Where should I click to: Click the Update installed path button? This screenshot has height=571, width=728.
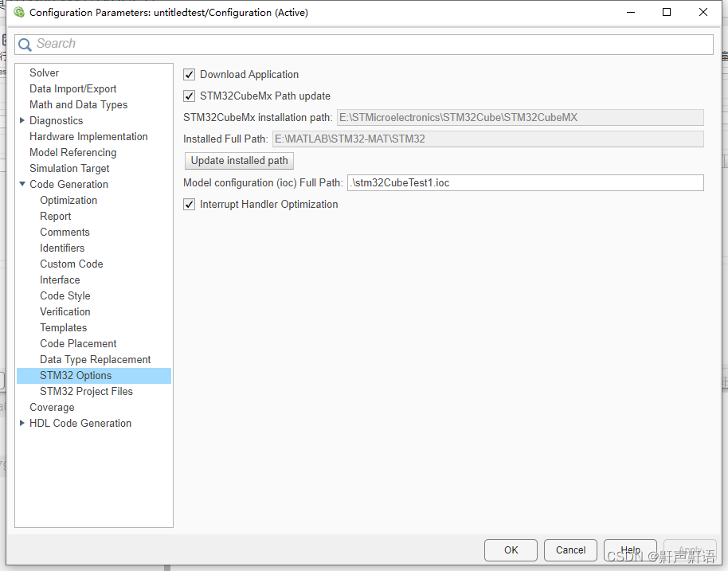[238, 160]
